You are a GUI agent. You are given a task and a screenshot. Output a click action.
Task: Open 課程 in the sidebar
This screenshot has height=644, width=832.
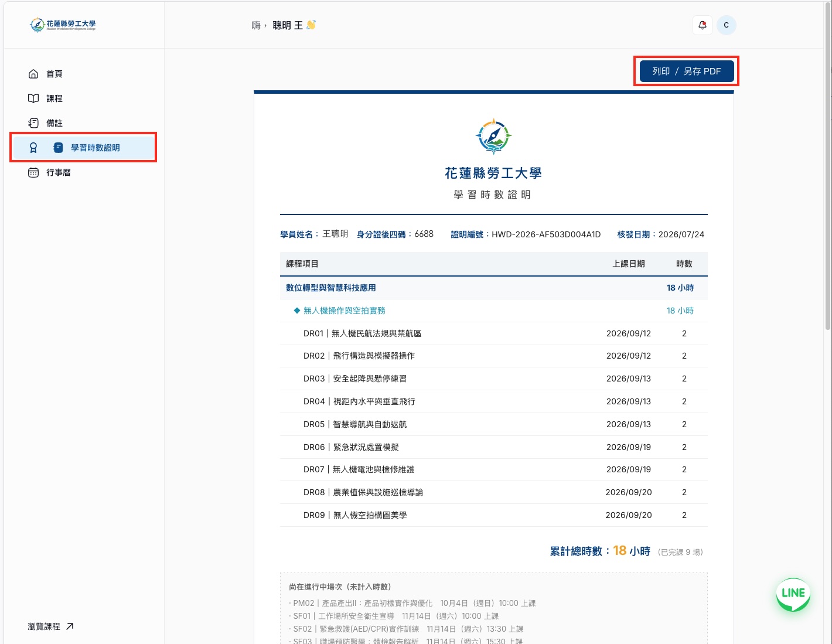83,98
